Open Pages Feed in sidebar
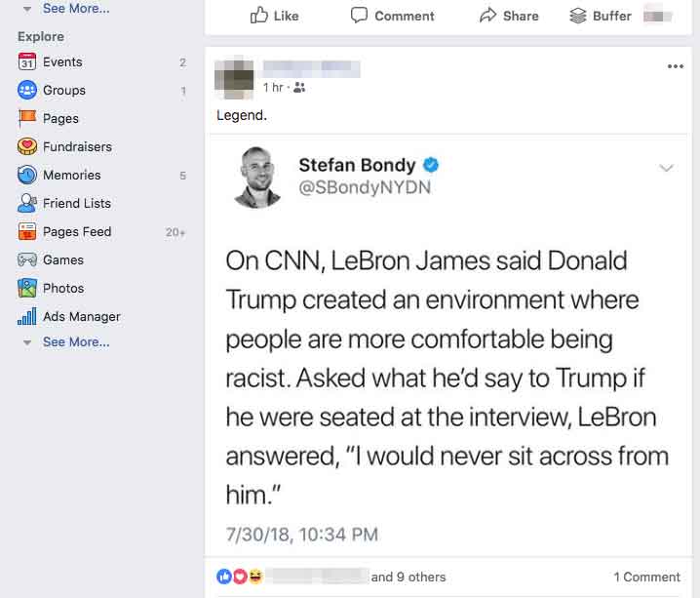The width and height of the screenshot is (700, 598). coord(76,232)
